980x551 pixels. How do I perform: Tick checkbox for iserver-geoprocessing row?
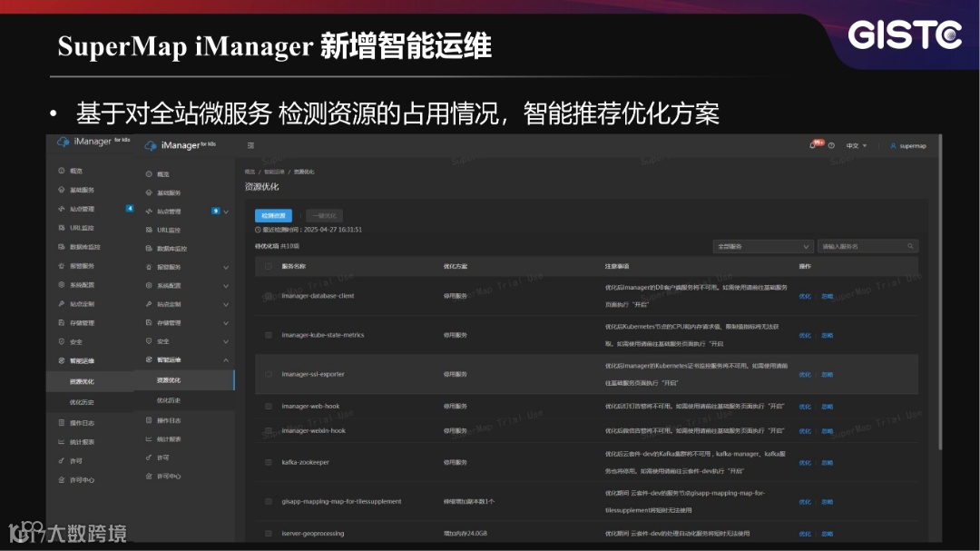click(x=268, y=534)
